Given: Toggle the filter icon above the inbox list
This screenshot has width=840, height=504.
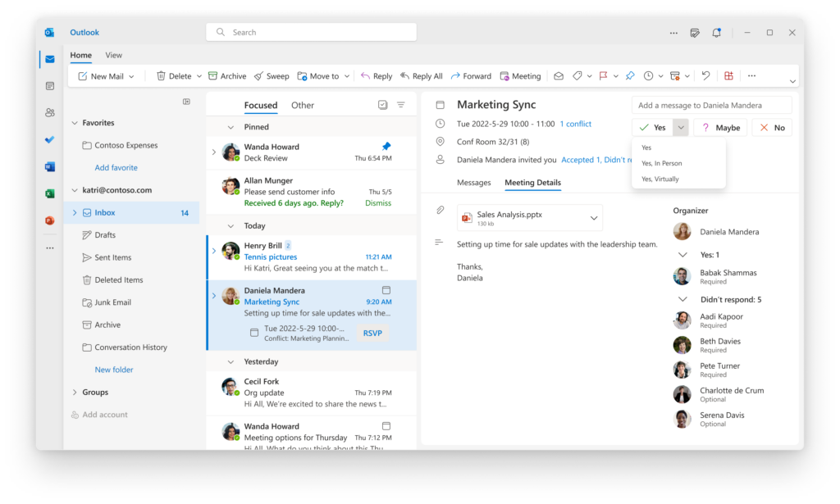Looking at the screenshot, I should pos(400,105).
